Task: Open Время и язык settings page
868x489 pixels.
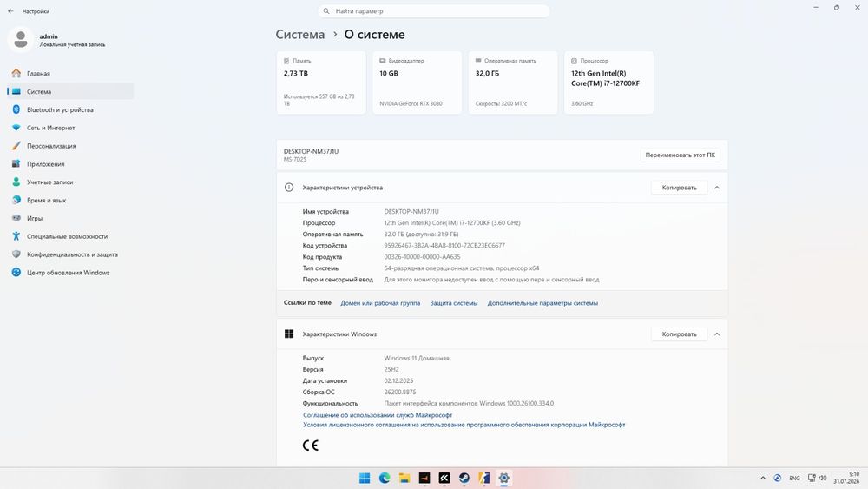Action: pos(70,200)
